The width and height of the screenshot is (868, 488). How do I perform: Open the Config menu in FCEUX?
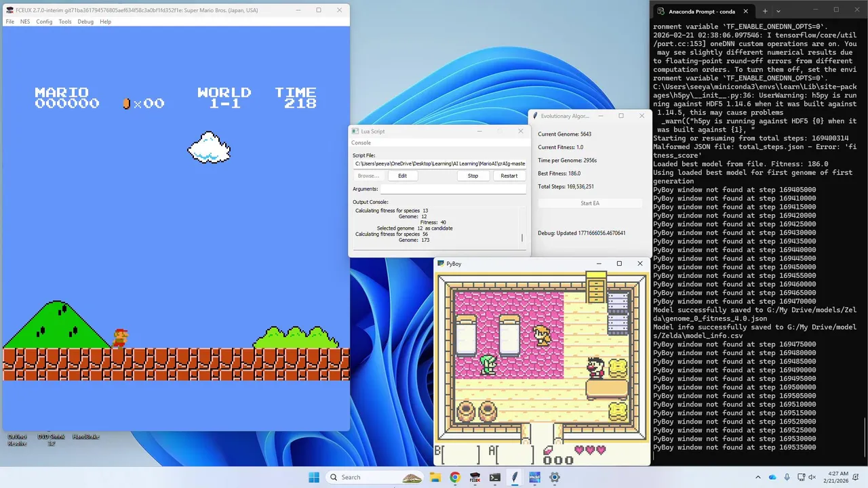(44, 22)
